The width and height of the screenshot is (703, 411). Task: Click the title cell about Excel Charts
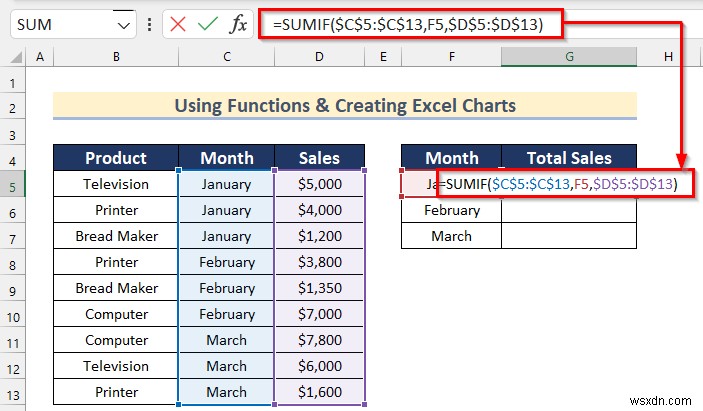click(x=345, y=105)
